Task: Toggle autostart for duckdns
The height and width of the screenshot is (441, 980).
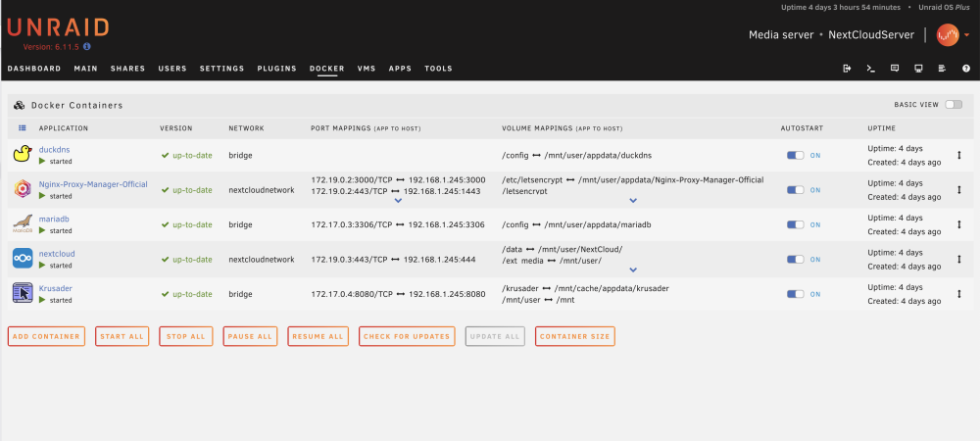Action: coord(795,156)
